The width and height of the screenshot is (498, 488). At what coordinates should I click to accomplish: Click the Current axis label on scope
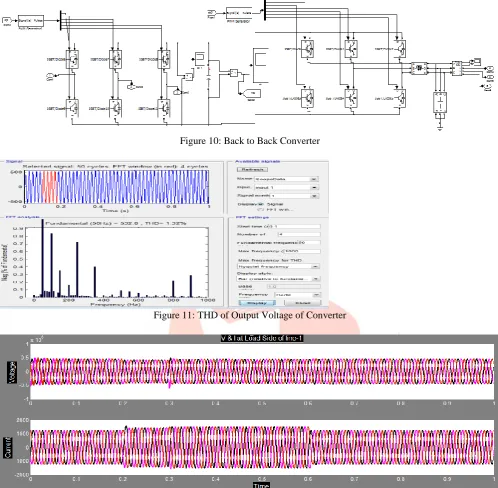(x=8, y=448)
